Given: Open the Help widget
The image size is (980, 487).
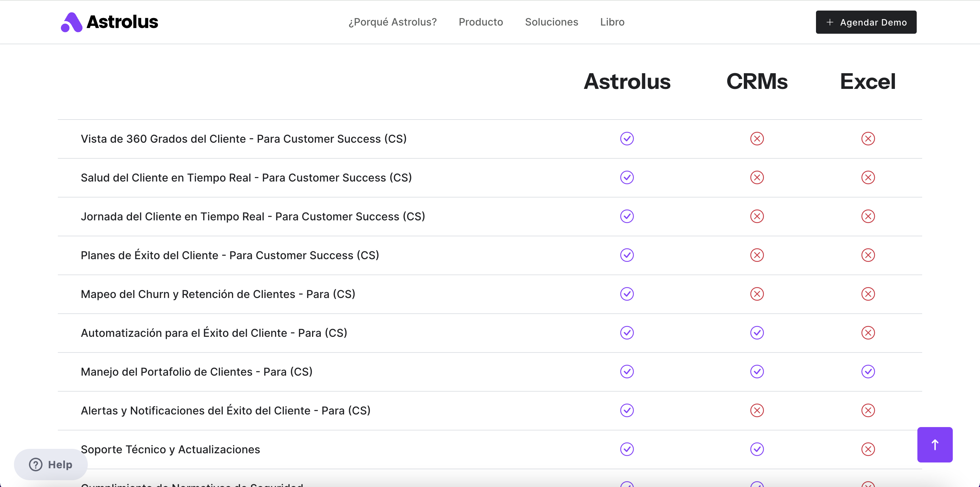Looking at the screenshot, I should pyautogui.click(x=51, y=464).
